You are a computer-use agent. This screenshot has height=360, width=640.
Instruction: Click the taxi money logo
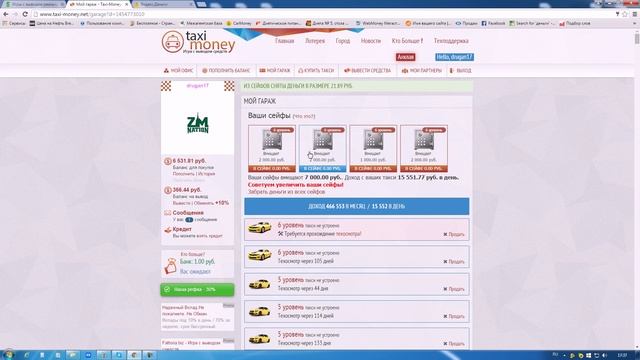[198, 42]
